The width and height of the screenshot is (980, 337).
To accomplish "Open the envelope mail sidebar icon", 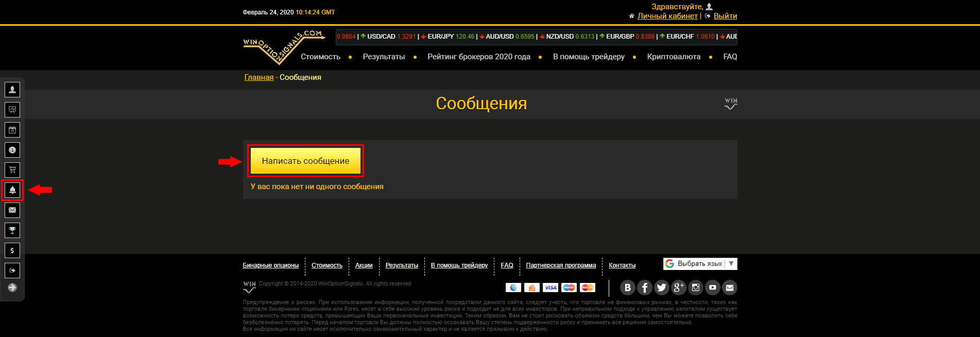I will pos(12,210).
